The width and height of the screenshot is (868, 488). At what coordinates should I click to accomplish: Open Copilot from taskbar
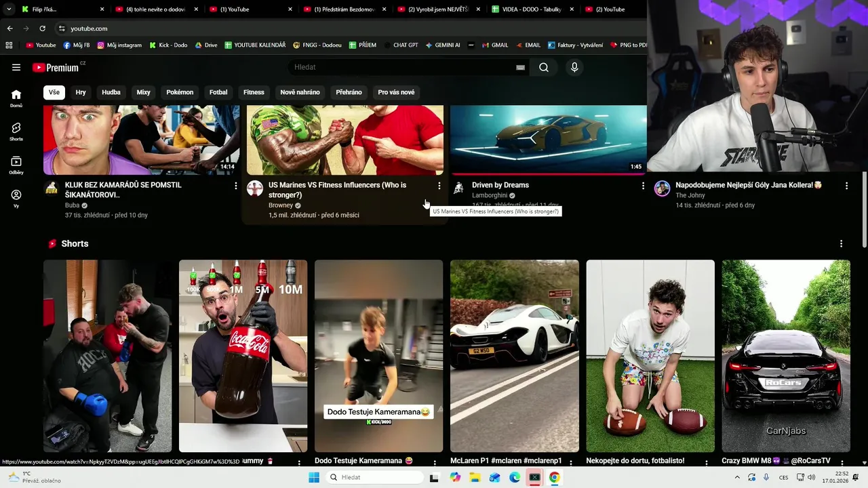click(x=454, y=477)
